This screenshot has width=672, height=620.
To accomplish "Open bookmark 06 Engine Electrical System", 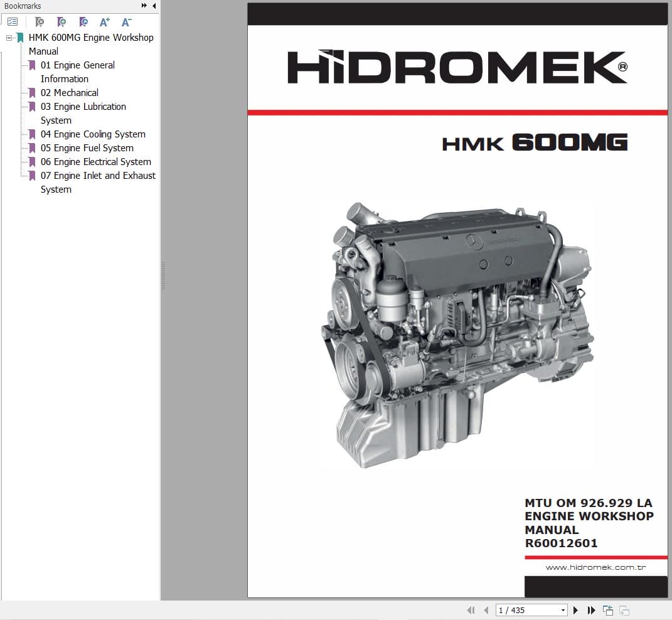I will [96, 162].
